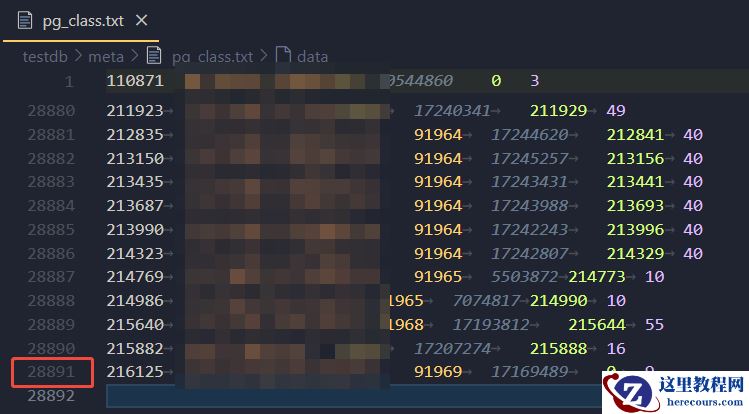
Task: Click green value 211929
Action: (558, 111)
